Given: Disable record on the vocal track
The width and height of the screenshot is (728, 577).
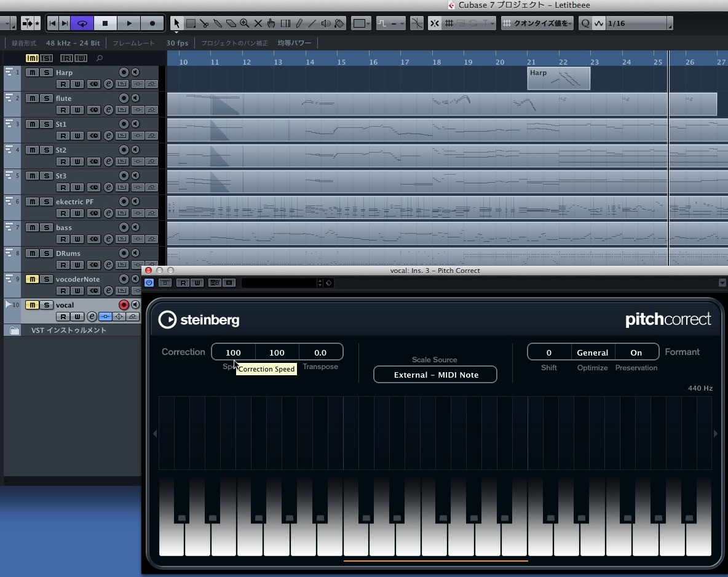Looking at the screenshot, I should pos(124,304).
